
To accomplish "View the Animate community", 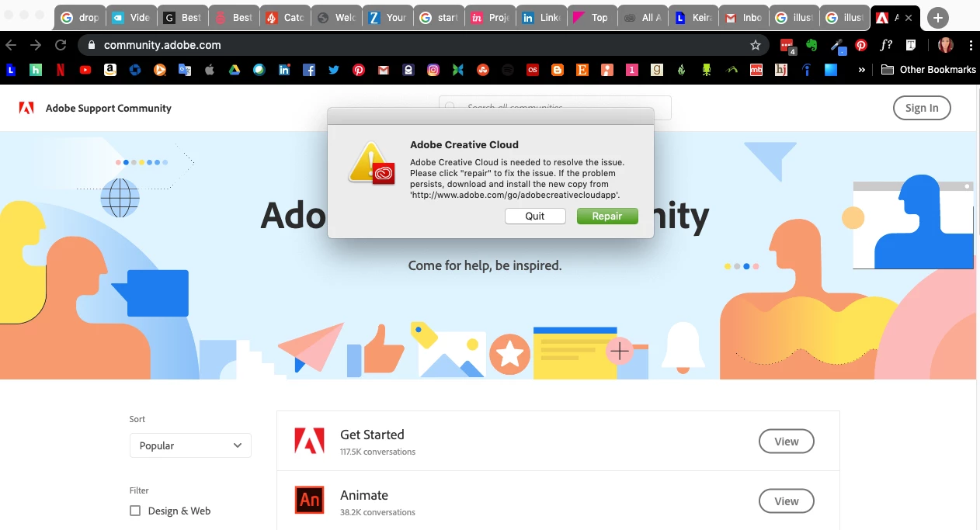I will tap(786, 501).
